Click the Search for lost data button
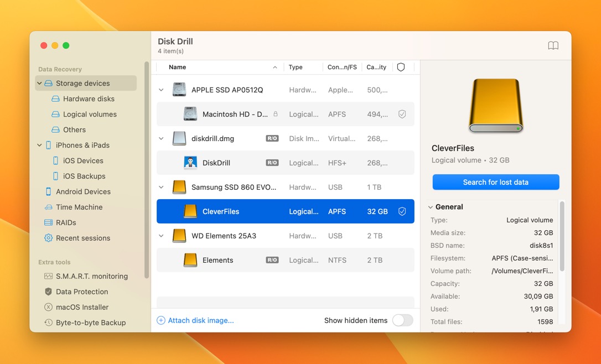The width and height of the screenshot is (601, 364). click(x=496, y=182)
